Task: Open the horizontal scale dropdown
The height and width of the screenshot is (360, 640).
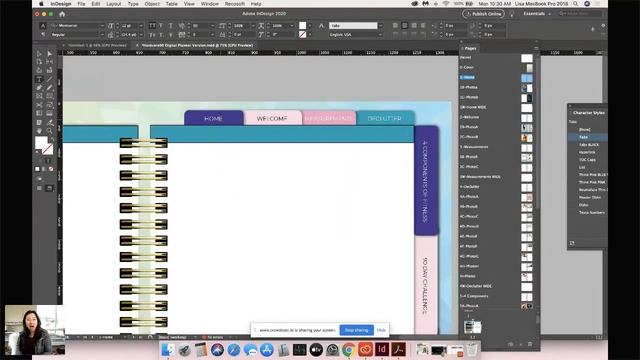Action: pos(292,25)
